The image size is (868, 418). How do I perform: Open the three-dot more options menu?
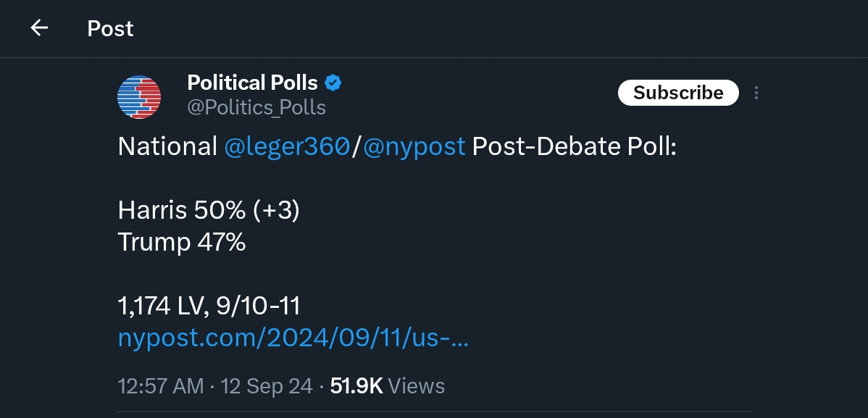756,93
